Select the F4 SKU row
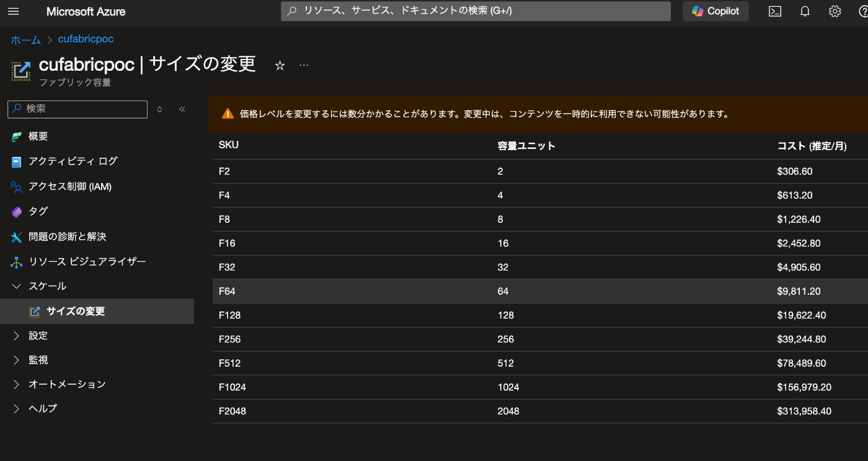 point(540,195)
